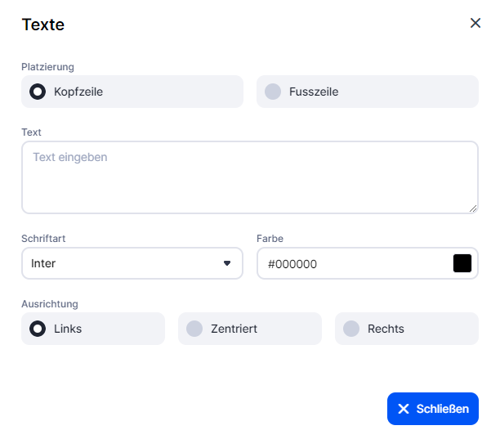Viewport: 500px width, 448px height.
Task: Click the Text field label
Action: click(x=32, y=132)
